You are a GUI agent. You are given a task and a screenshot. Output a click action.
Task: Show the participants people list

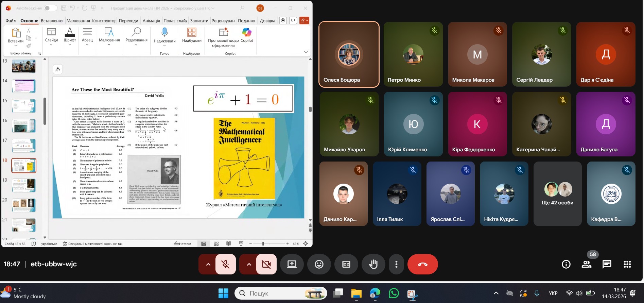[x=586, y=264]
